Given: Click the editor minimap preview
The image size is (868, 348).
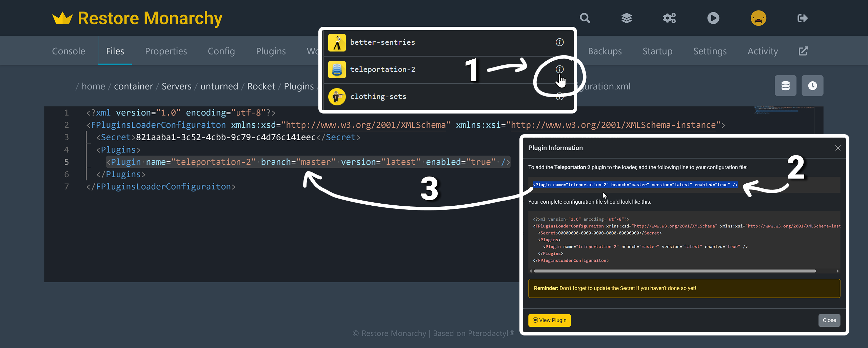Looking at the screenshot, I should 784,110.
